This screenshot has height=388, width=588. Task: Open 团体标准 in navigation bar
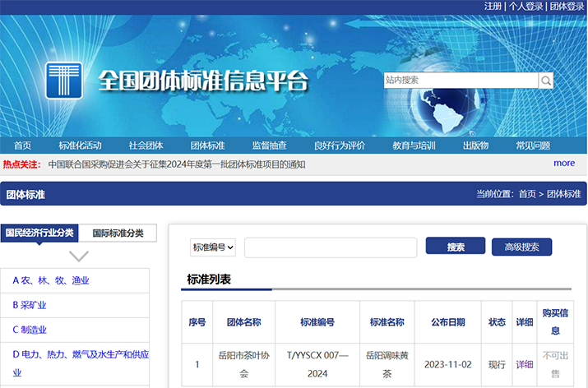207,145
